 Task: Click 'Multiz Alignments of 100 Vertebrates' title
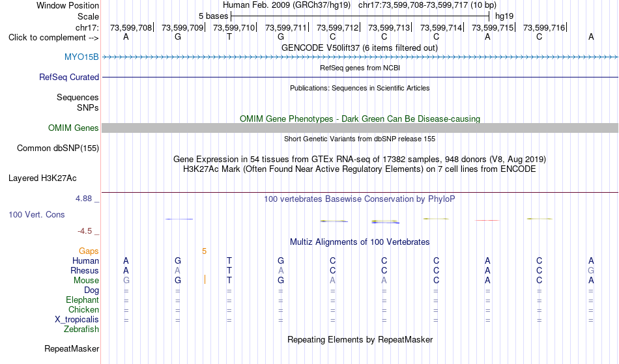360,242
